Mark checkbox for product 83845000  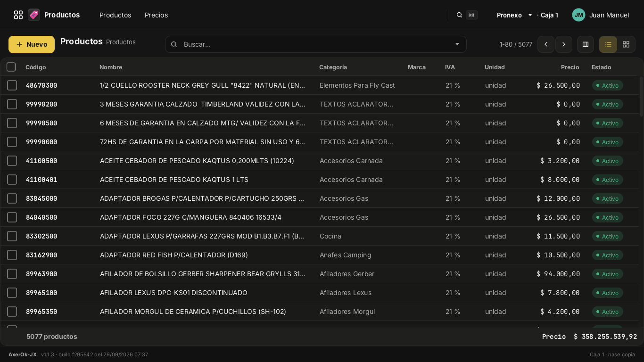coord(12,198)
